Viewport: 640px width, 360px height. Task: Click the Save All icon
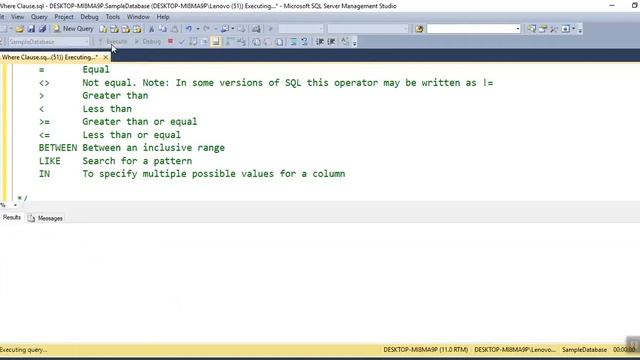[42, 29]
